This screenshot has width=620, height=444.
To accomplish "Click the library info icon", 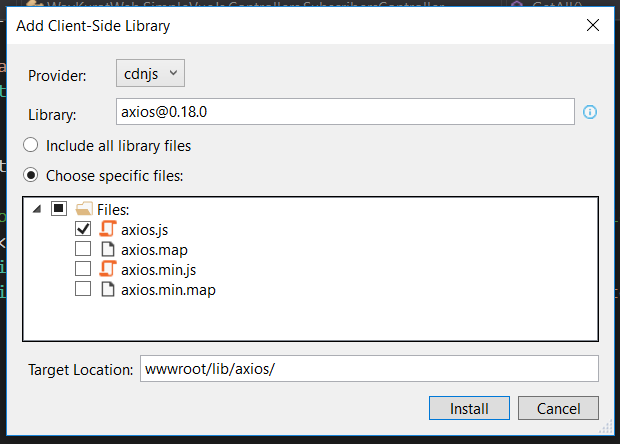I will (590, 112).
